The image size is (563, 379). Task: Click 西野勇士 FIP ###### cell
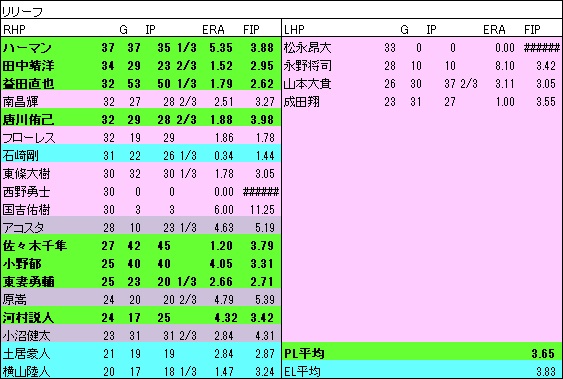[x=261, y=192]
